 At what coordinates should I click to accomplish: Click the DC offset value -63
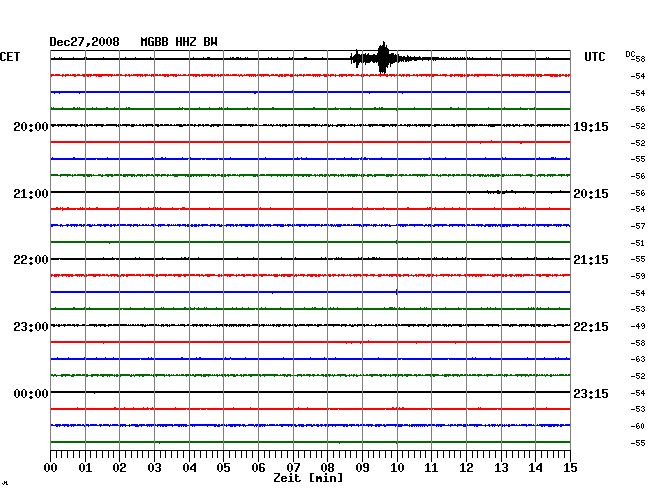[x=638, y=359]
